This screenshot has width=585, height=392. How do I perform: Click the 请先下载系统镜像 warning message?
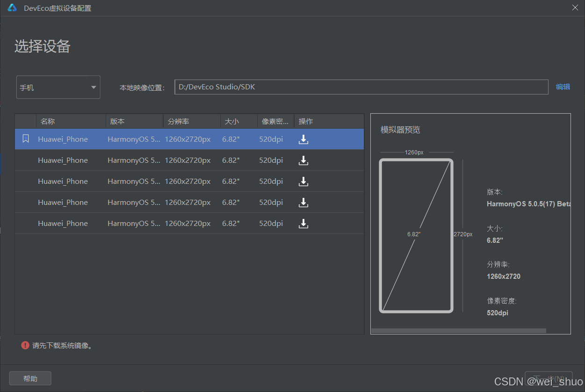point(62,346)
